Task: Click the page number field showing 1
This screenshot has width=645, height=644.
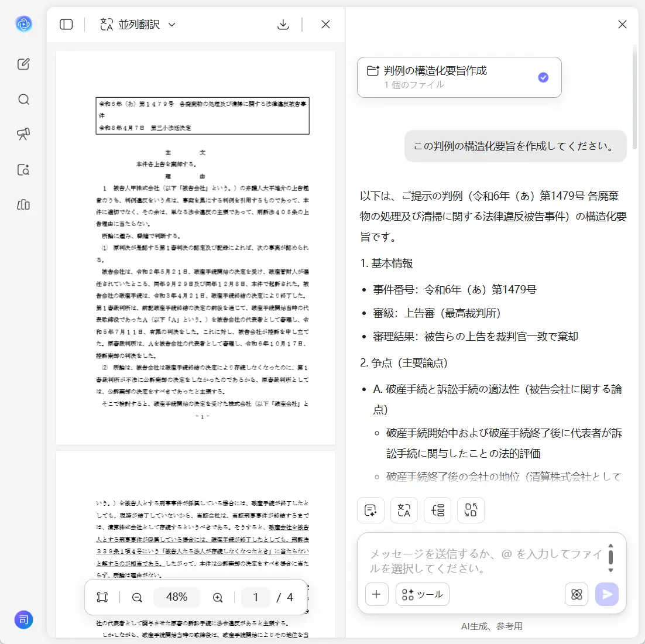Action: click(x=255, y=597)
